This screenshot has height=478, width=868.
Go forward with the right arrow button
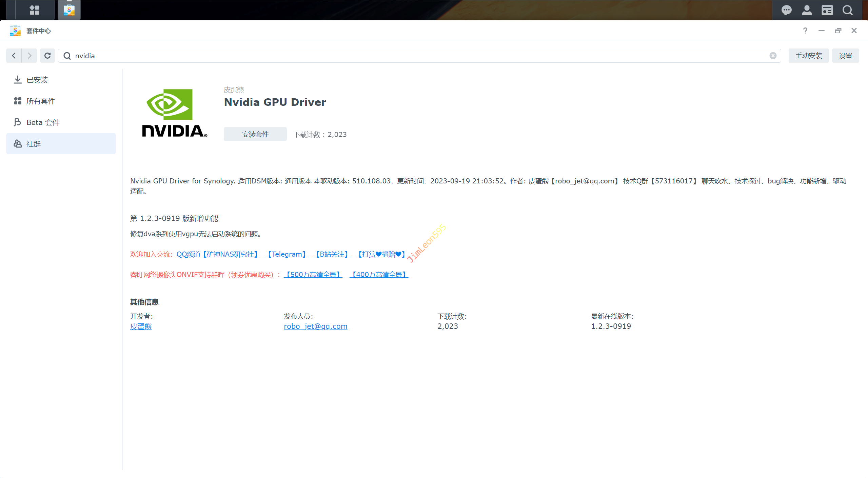(29, 56)
